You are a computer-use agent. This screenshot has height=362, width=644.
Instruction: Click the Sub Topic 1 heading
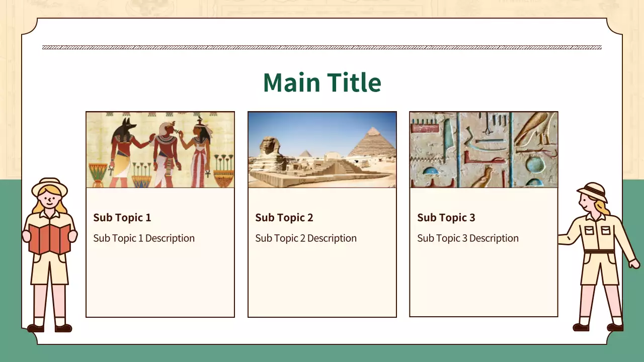122,218
